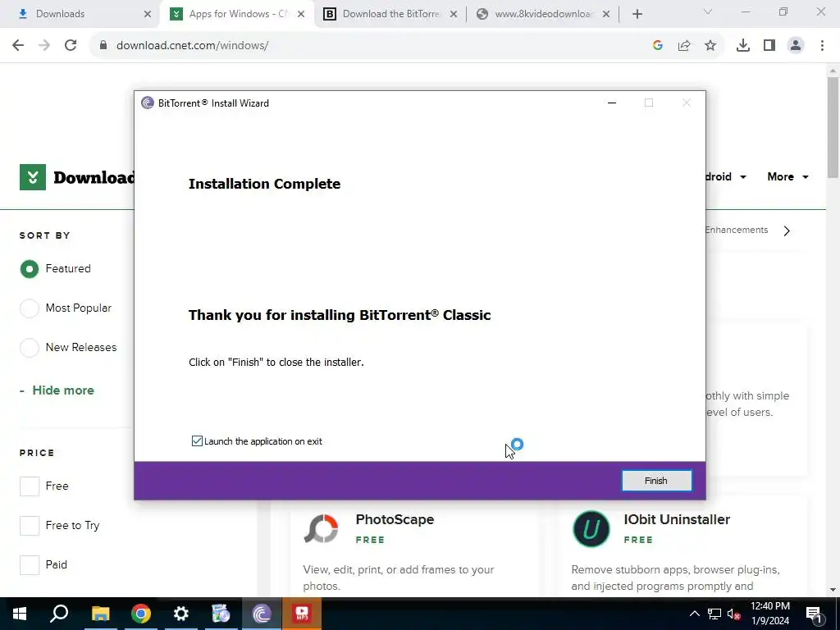This screenshot has width=840, height=630.
Task: Select the Featured sort option
Action: pos(30,269)
